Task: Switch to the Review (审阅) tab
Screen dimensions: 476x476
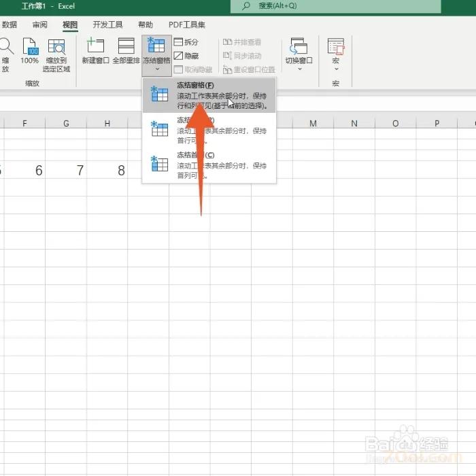Action: point(39,24)
